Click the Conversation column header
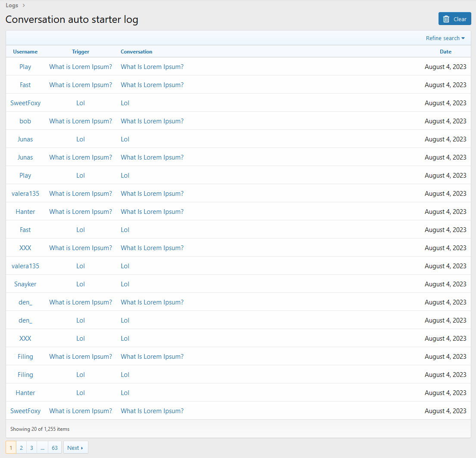 pyautogui.click(x=136, y=52)
